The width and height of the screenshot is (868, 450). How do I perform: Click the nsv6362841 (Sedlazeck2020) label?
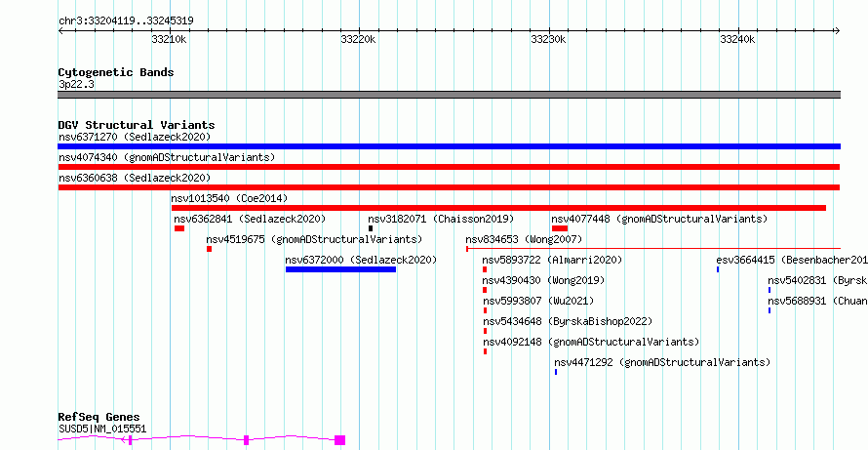[251, 219]
